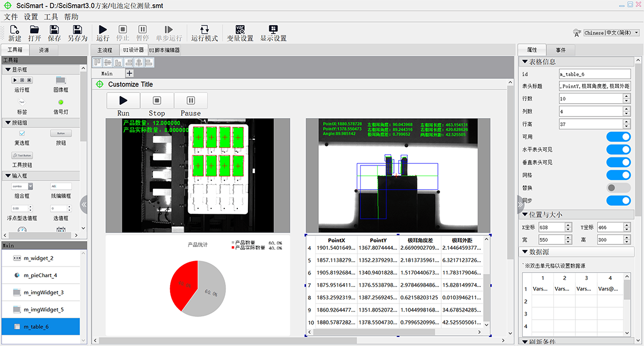Click the 打开 (Open) folder icon
Image resolution: width=644 pixels, height=346 pixels.
pyautogui.click(x=34, y=30)
